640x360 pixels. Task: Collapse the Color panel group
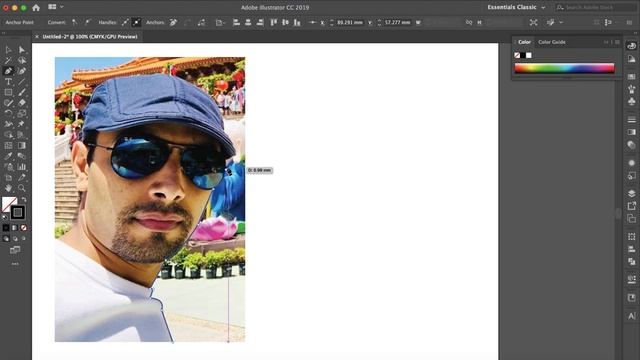tap(606, 42)
